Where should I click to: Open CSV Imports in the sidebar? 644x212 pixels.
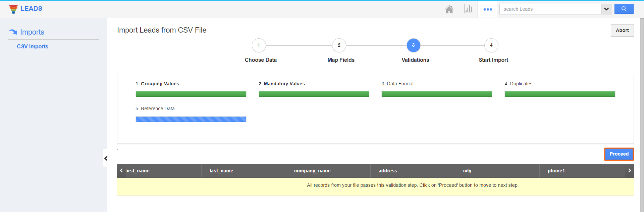click(x=33, y=47)
